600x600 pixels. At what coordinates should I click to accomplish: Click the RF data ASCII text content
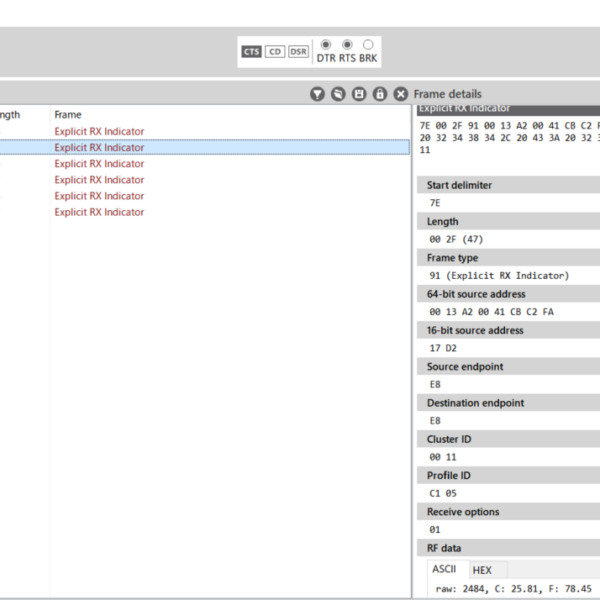click(x=513, y=589)
